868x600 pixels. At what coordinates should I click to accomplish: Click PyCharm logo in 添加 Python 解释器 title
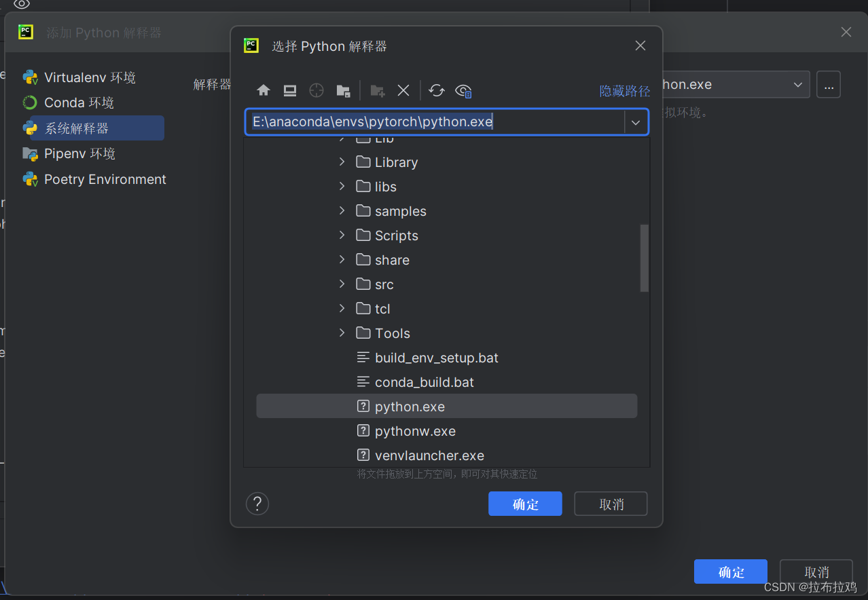pyautogui.click(x=26, y=32)
